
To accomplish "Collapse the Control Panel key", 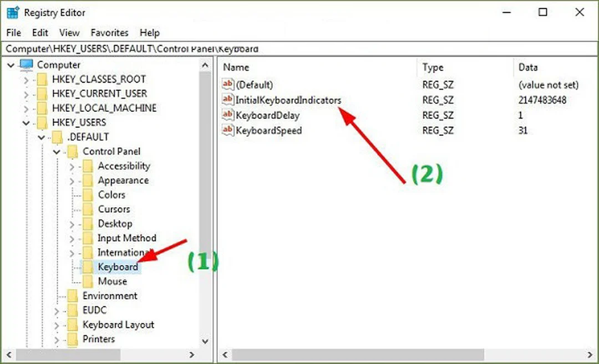I will click(x=57, y=152).
